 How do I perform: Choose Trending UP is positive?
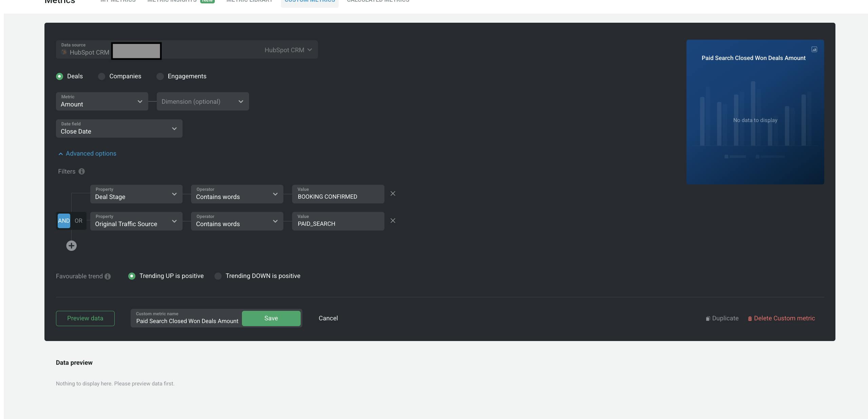tap(132, 276)
